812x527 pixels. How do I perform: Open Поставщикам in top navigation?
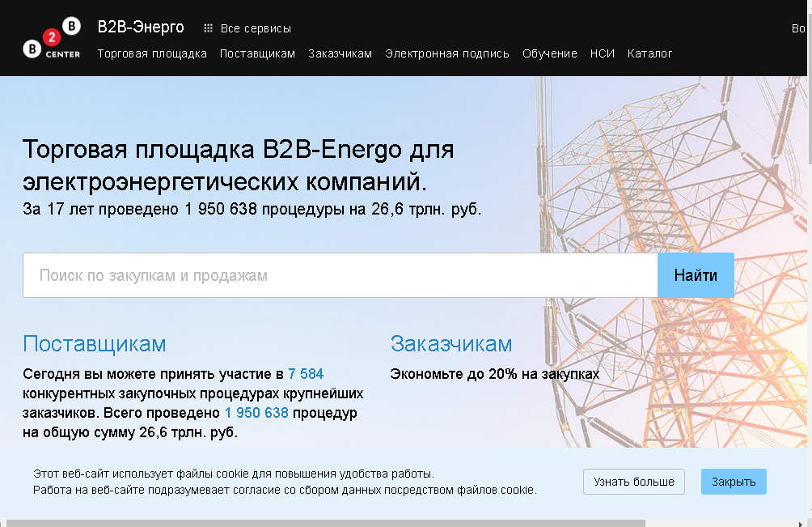(257, 53)
